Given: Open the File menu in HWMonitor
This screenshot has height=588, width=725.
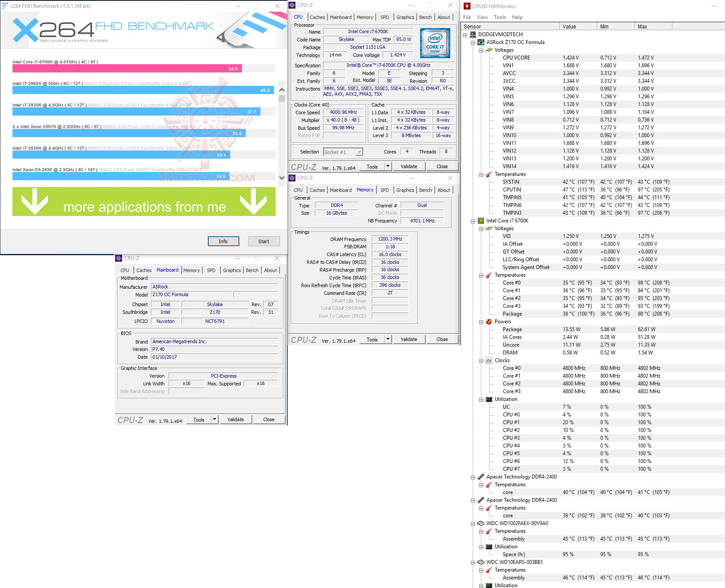Looking at the screenshot, I should coord(467,17).
